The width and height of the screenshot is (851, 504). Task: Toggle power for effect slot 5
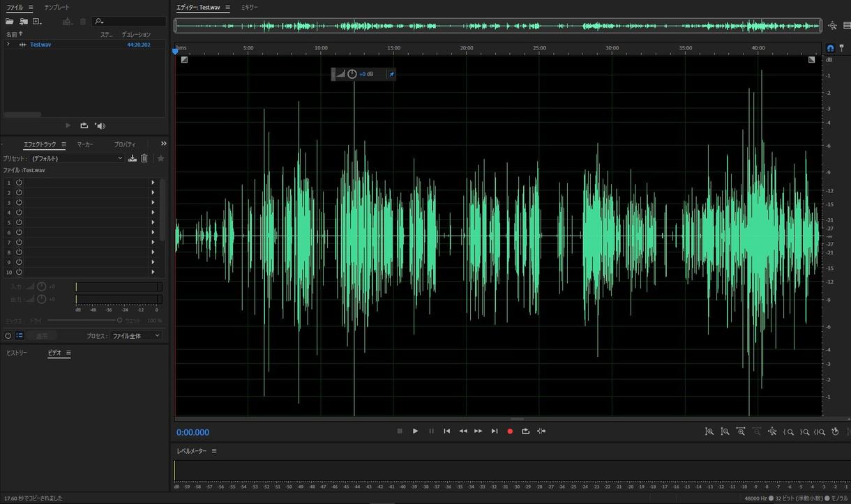pyautogui.click(x=19, y=222)
